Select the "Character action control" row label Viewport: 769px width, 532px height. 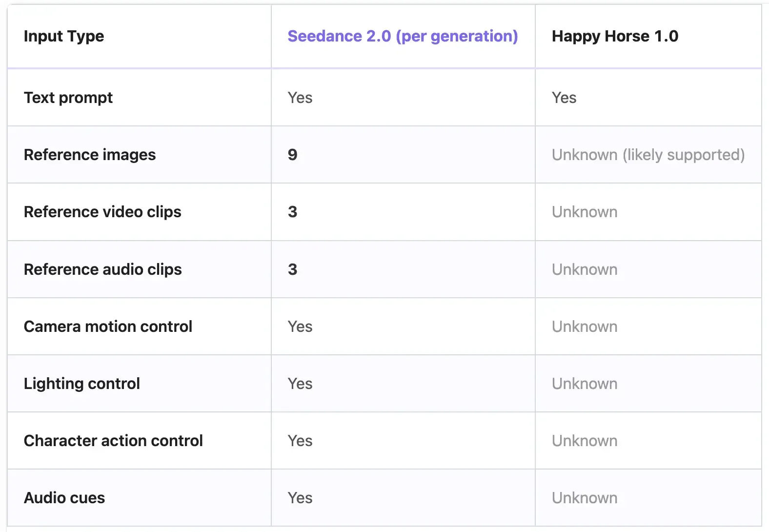(x=113, y=441)
